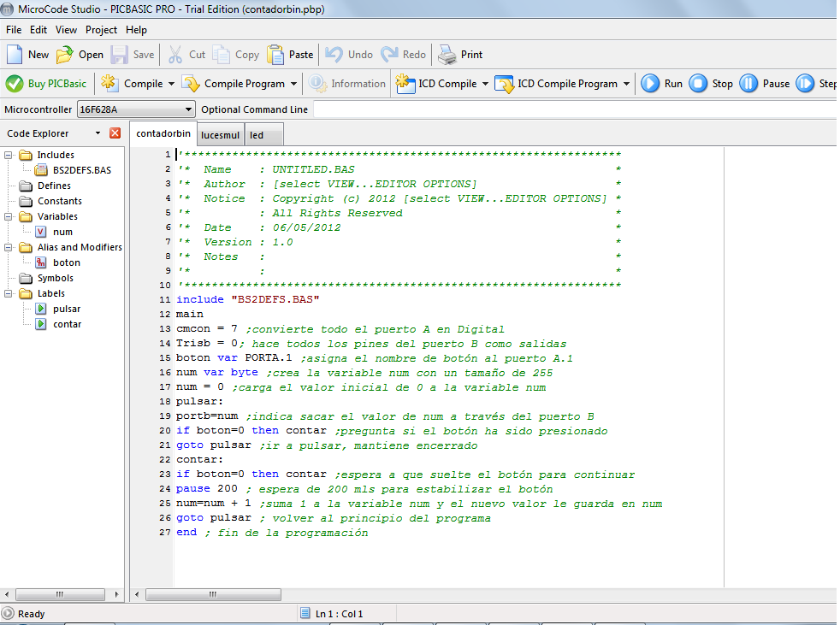
Task: Select the contadorbin tab
Action: (163, 134)
